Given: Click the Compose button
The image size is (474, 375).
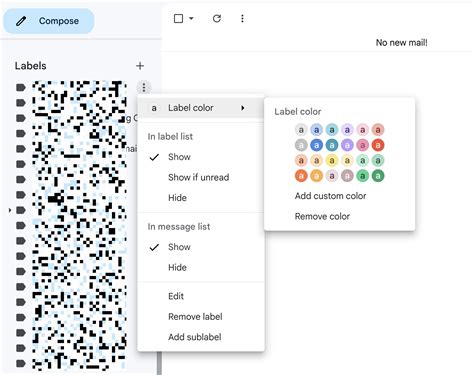Looking at the screenshot, I should point(49,21).
